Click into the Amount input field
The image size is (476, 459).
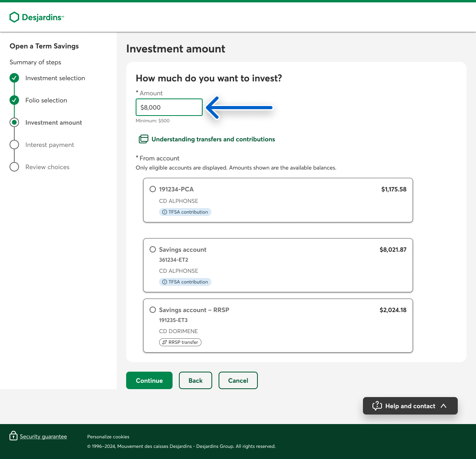coord(169,107)
